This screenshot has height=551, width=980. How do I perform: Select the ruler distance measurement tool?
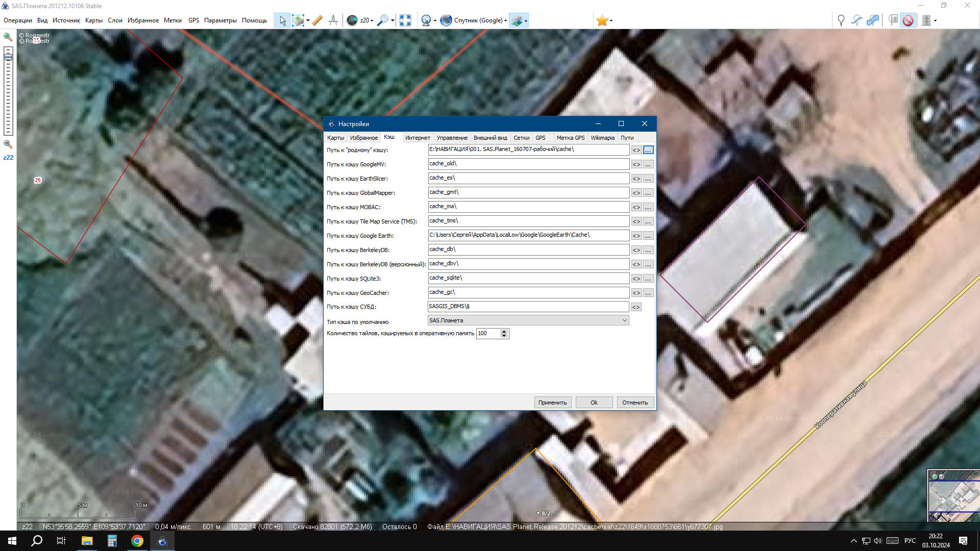(x=317, y=20)
